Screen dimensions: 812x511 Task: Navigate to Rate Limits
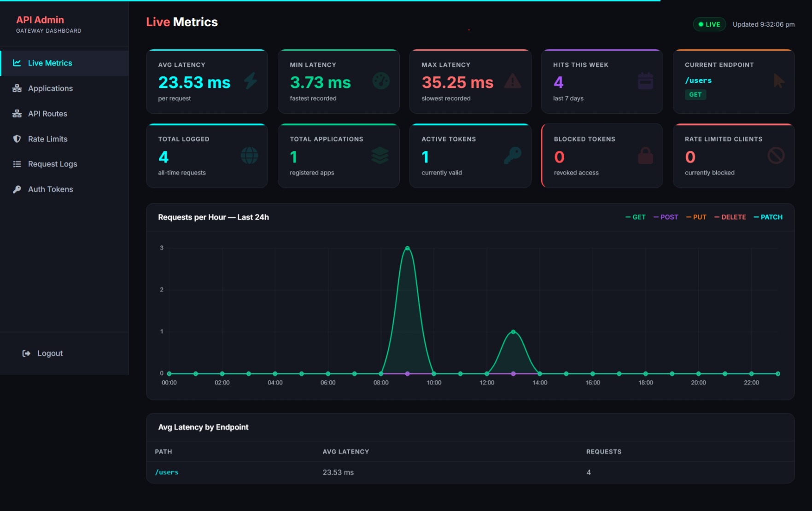coord(64,139)
